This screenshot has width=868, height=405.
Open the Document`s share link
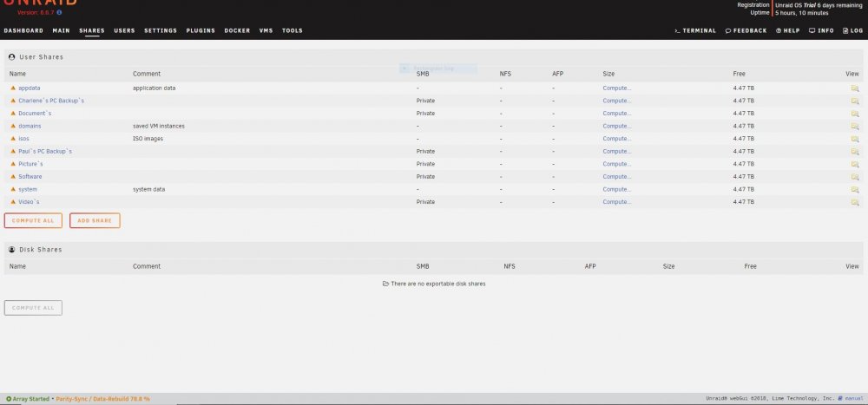[35, 114]
